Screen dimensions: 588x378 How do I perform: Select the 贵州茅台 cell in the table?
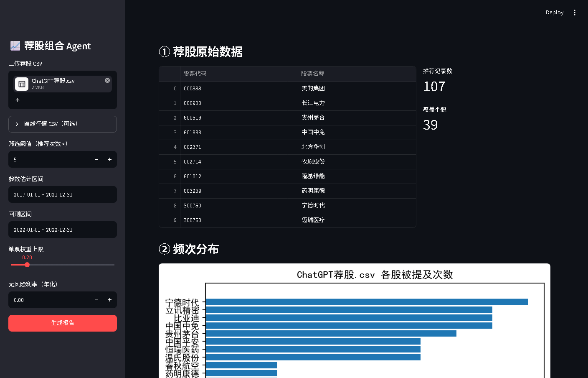tap(357, 118)
